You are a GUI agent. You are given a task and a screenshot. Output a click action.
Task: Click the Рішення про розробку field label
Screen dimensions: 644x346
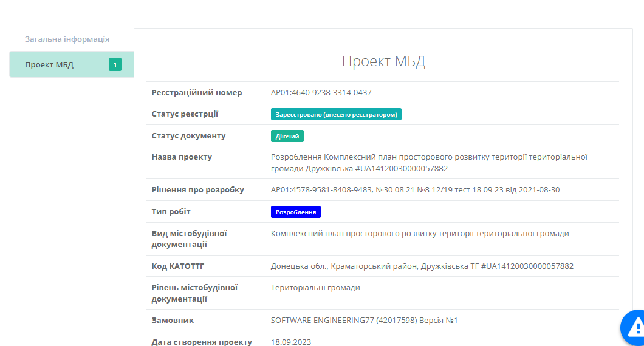pos(197,190)
